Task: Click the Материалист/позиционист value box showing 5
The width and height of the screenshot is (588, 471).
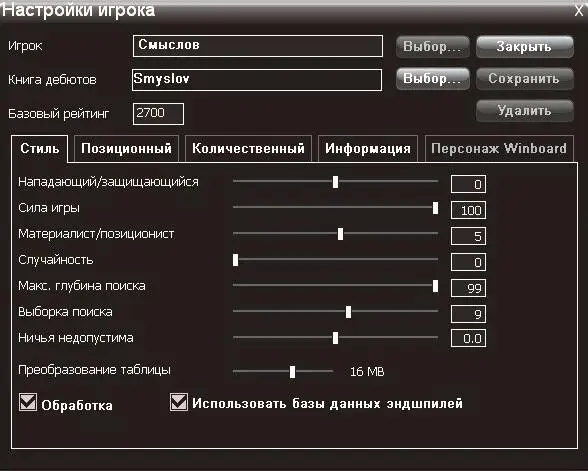Action: (x=468, y=236)
